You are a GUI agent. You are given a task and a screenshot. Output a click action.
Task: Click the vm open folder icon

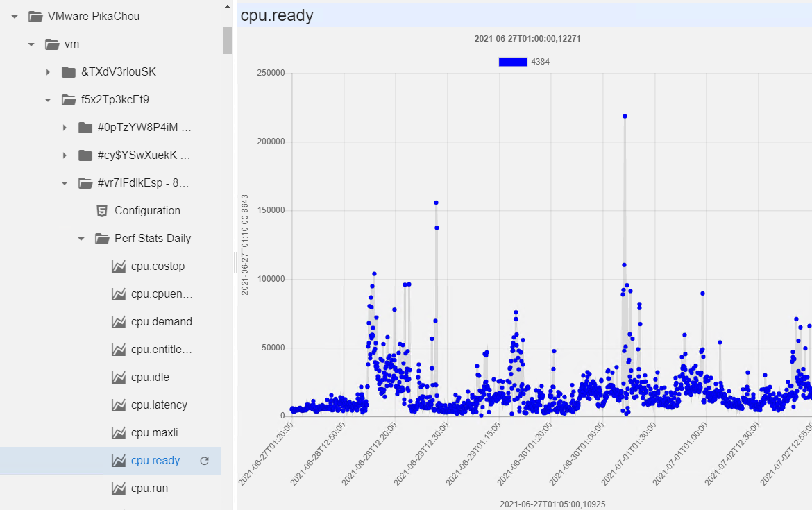tap(52, 44)
